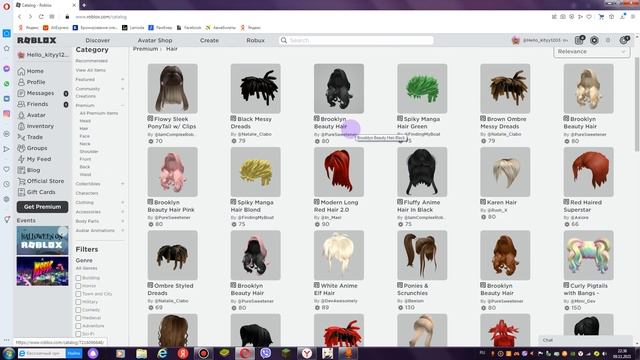Open the Curly Pigtails with Bangs thumbnail
640x360 pixels.
[x=589, y=255]
